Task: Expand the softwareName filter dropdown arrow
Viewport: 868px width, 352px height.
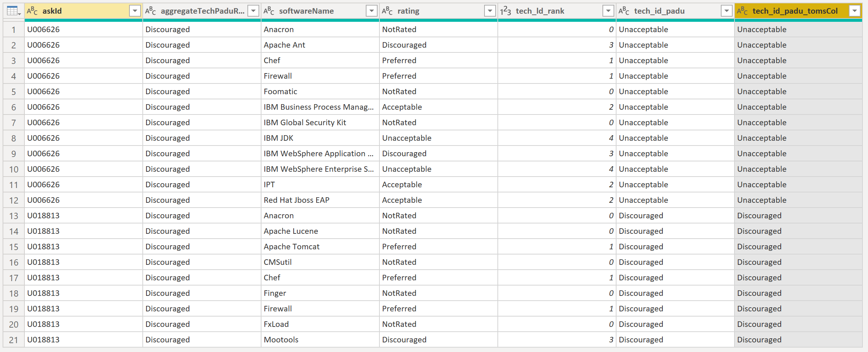Action: pyautogui.click(x=372, y=11)
